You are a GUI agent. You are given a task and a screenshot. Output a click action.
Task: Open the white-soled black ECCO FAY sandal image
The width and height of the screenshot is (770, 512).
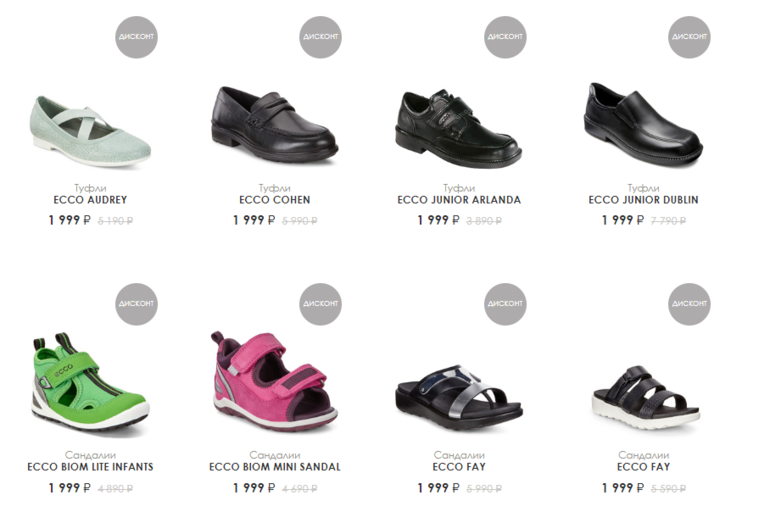(646, 397)
